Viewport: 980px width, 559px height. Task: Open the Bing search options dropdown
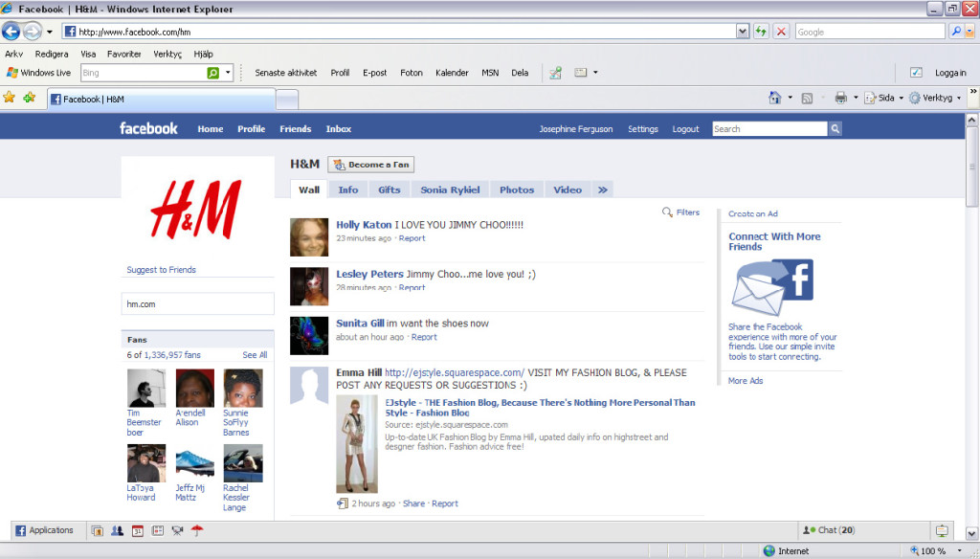point(228,73)
